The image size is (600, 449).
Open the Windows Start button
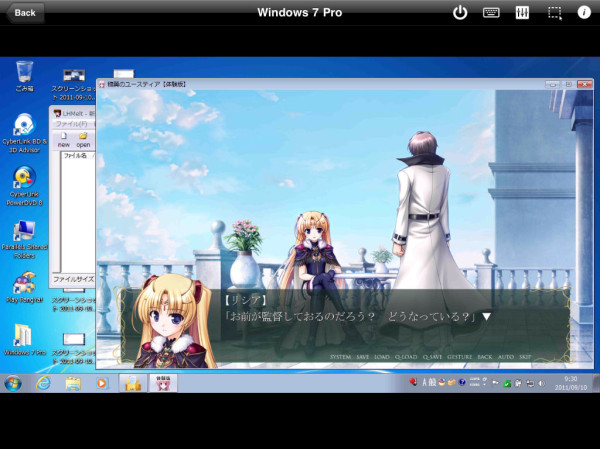click(x=13, y=383)
